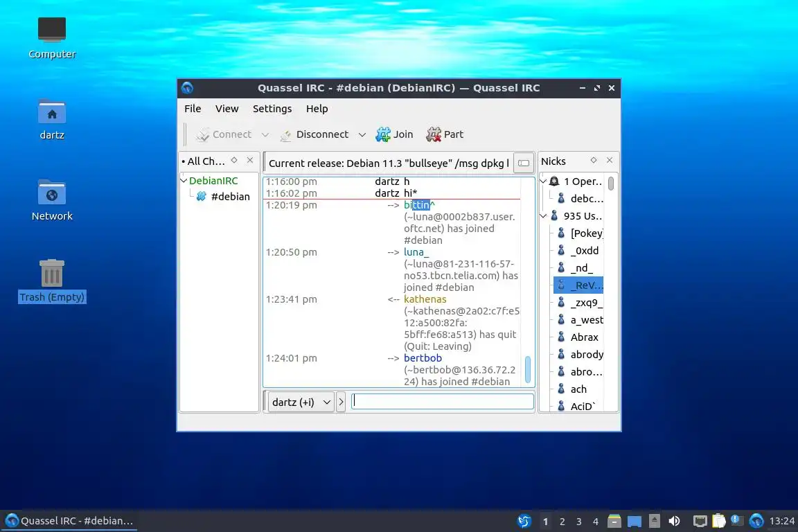Click the luna_ nick link
798x532 pixels.
coord(416,252)
